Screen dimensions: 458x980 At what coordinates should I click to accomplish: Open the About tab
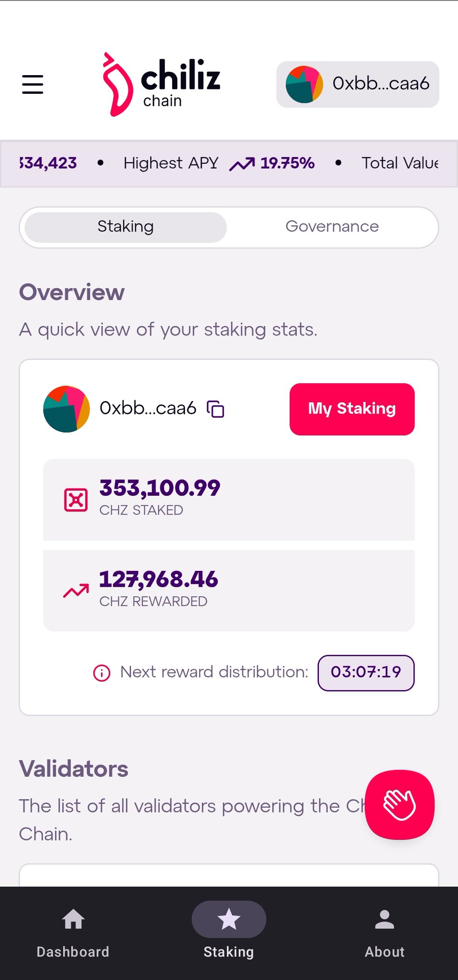pos(384,933)
